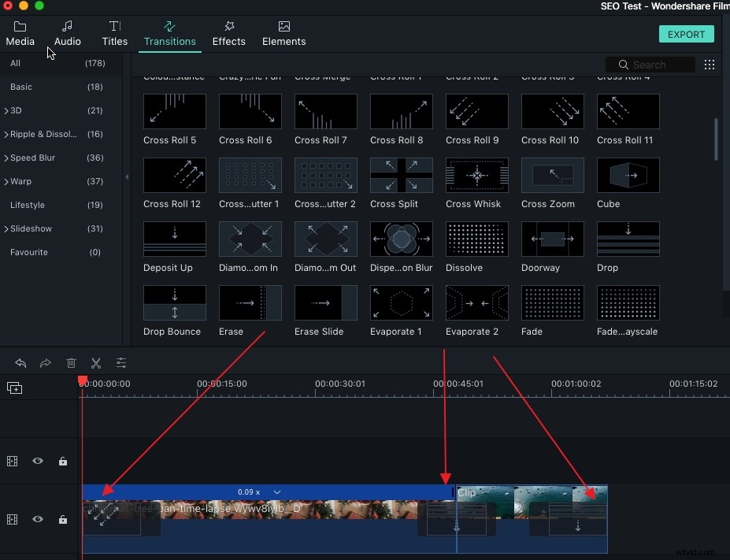
Task: Open the Audio tab
Action: coord(67,33)
